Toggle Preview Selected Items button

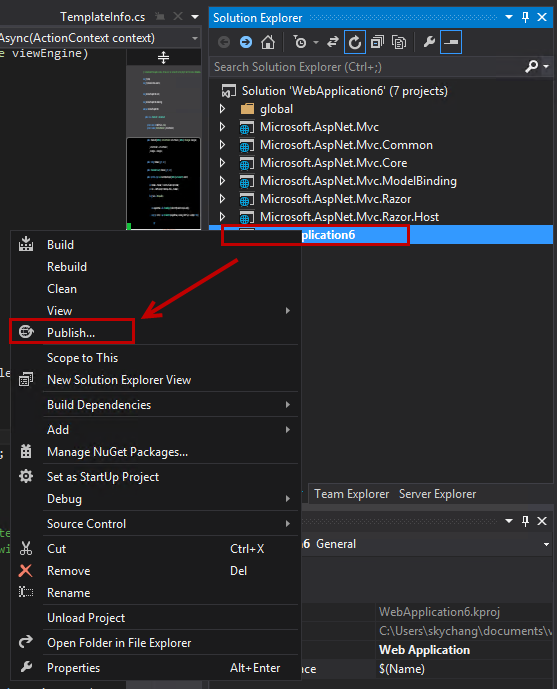click(x=451, y=42)
